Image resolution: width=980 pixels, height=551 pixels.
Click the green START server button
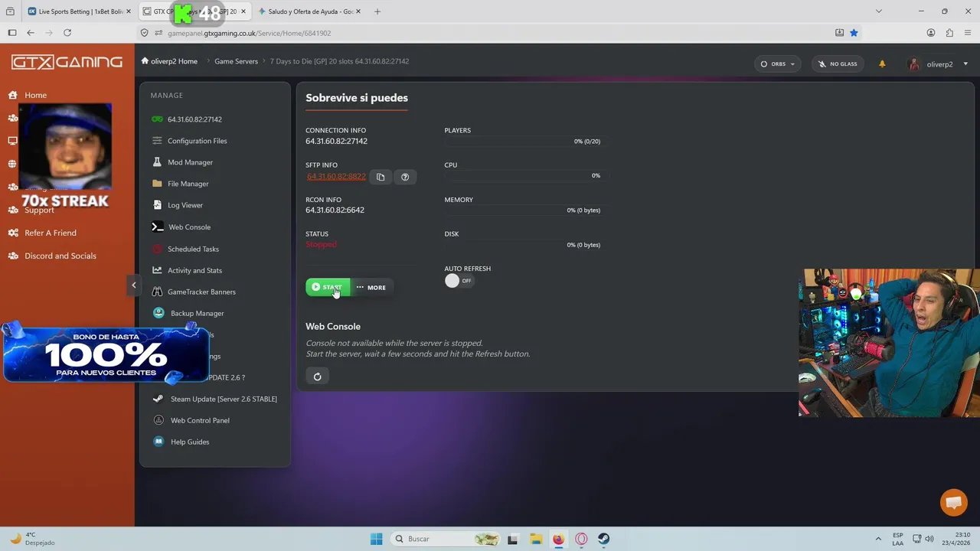[x=328, y=287]
